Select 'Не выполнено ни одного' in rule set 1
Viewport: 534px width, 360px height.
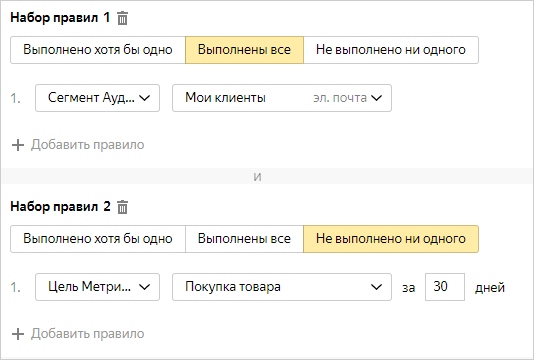tap(391, 50)
